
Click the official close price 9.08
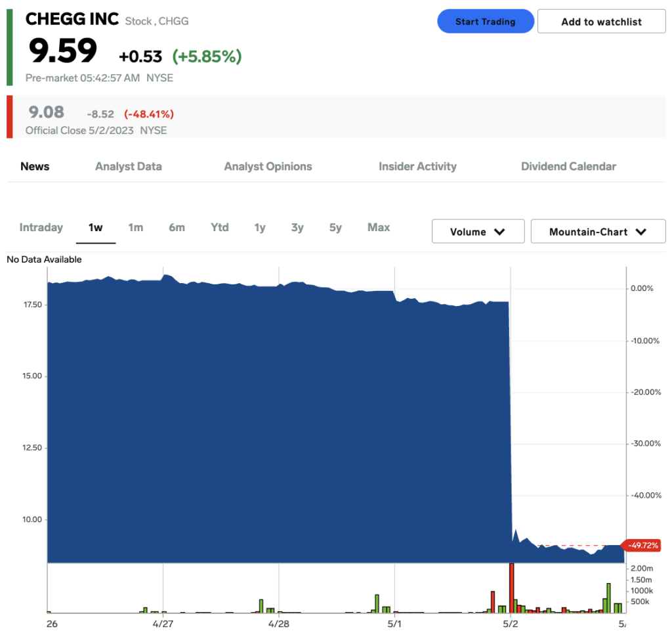point(47,112)
